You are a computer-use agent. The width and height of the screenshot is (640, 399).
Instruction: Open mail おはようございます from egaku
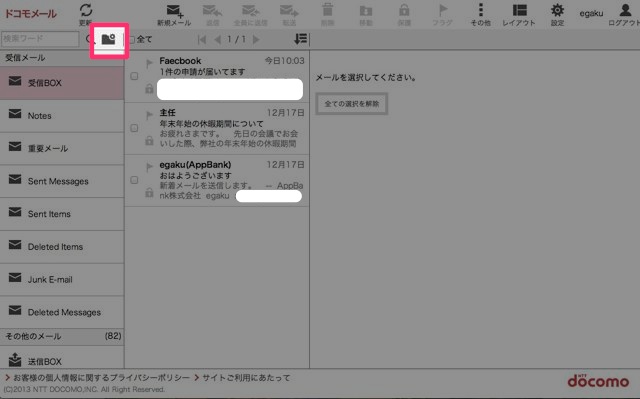217,180
